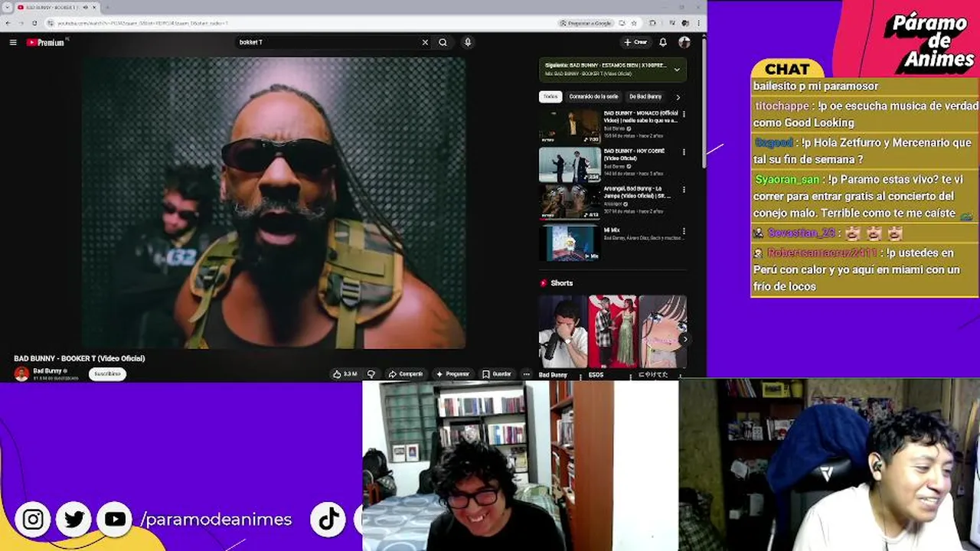
Task: Open the YouTube account avatar menu
Action: (x=684, y=43)
